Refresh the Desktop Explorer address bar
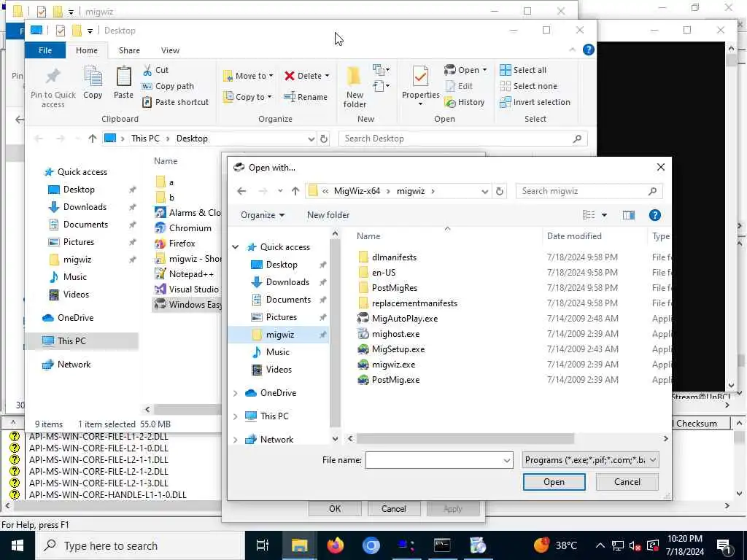The width and height of the screenshot is (747, 560). pyautogui.click(x=324, y=139)
